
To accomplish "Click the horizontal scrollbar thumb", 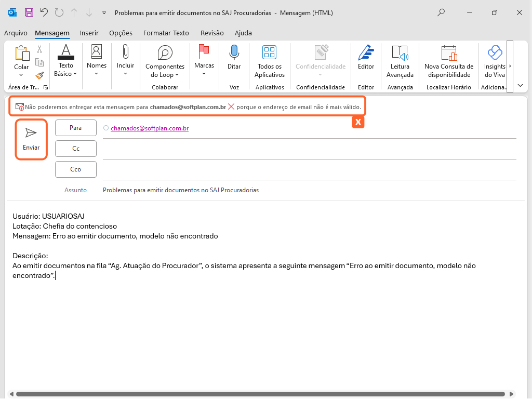I will tap(261, 394).
